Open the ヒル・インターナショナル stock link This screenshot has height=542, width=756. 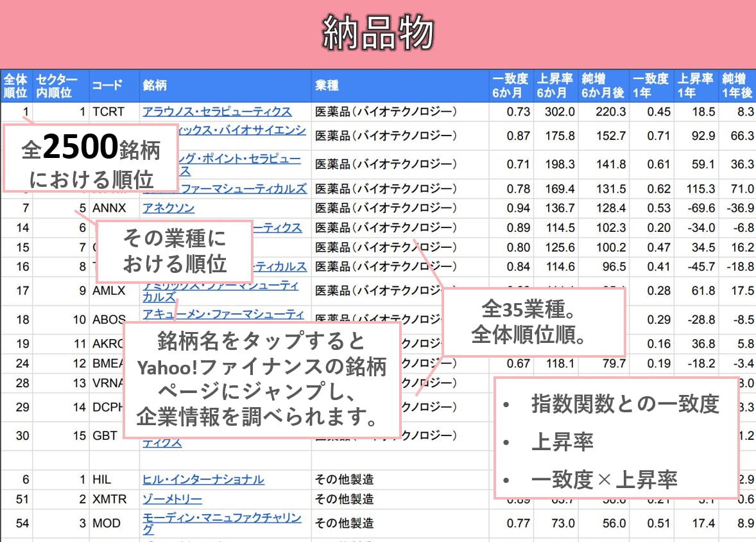(x=203, y=479)
